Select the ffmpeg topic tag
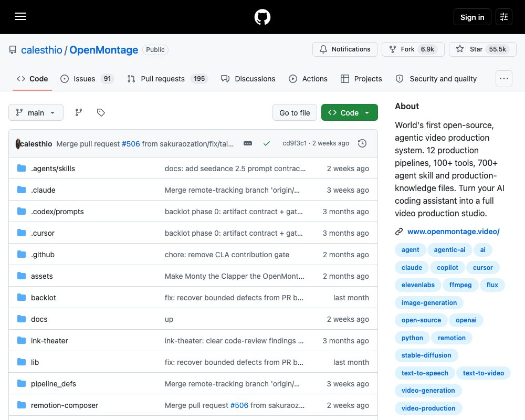525x420 pixels. pos(460,285)
